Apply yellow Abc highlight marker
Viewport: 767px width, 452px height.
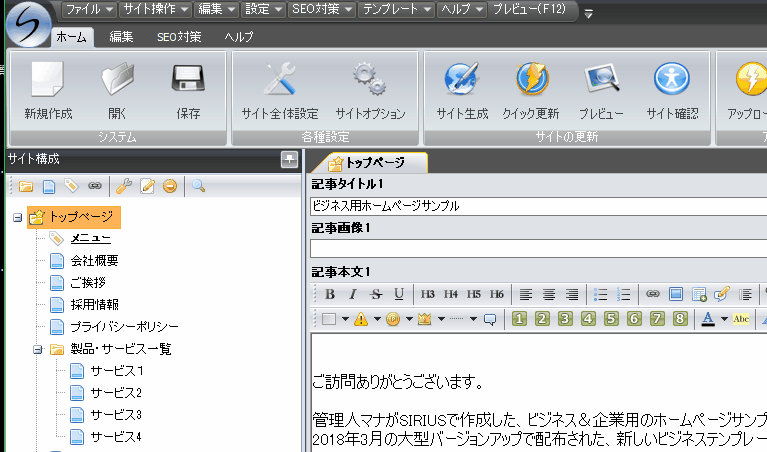[741, 319]
